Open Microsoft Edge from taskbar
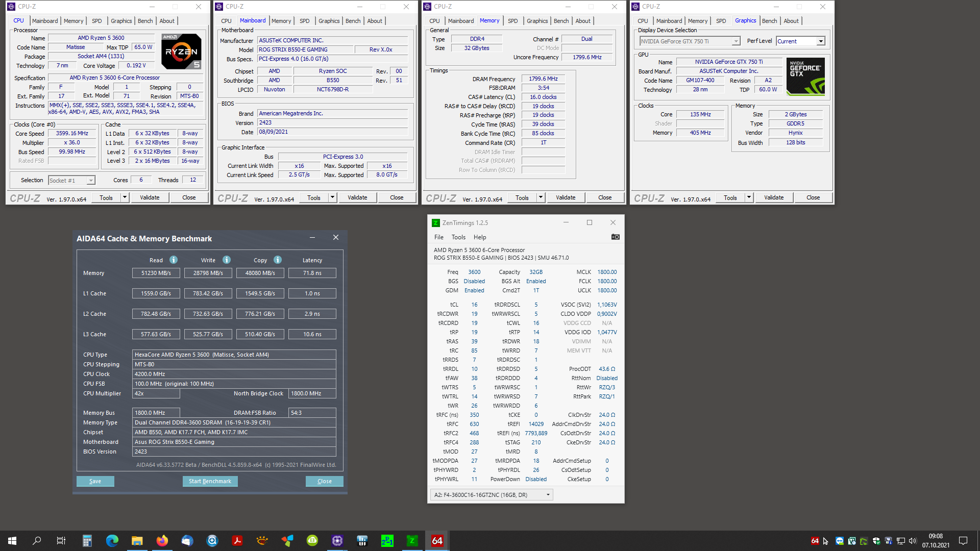This screenshot has height=551, width=980. (x=112, y=541)
